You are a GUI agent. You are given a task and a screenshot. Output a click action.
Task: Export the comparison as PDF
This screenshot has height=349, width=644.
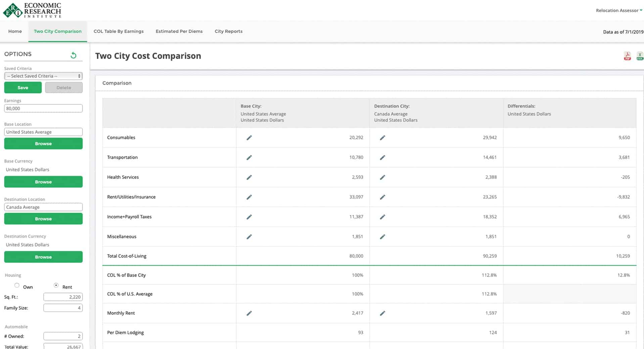click(x=627, y=56)
